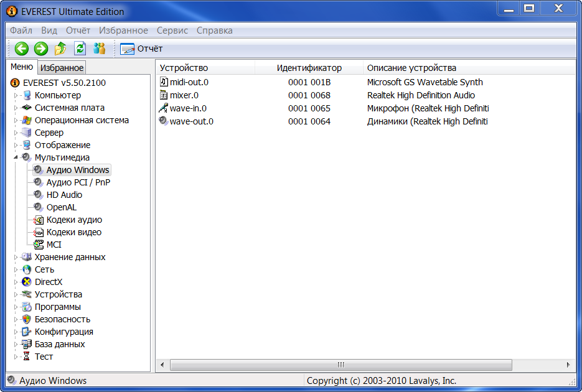Select the midi-out.0 device icon

pos(164,82)
